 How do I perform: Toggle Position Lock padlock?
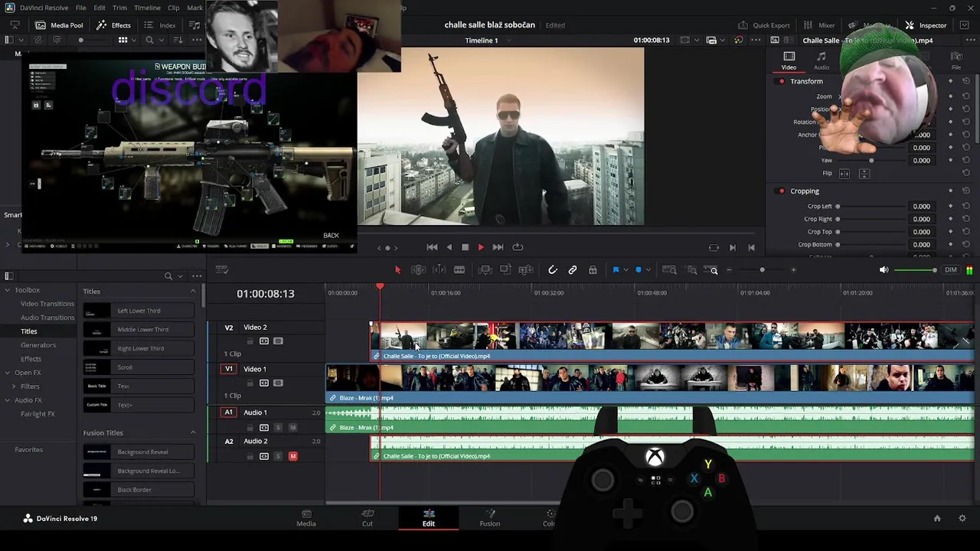click(593, 270)
